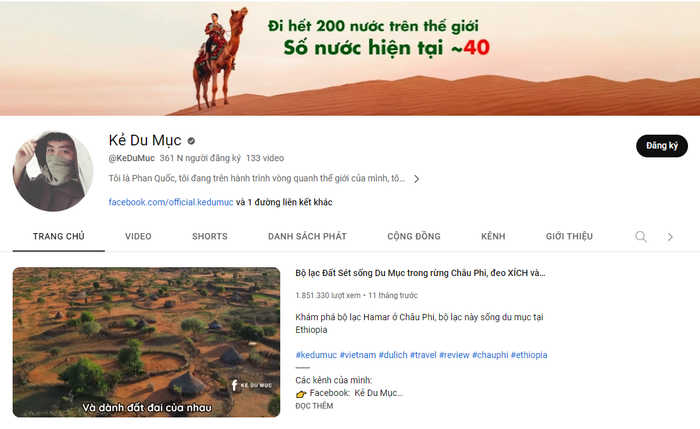The image size is (700, 429).
Task: Open the Kẻ Du Mục channel avatar
Action: [53, 171]
